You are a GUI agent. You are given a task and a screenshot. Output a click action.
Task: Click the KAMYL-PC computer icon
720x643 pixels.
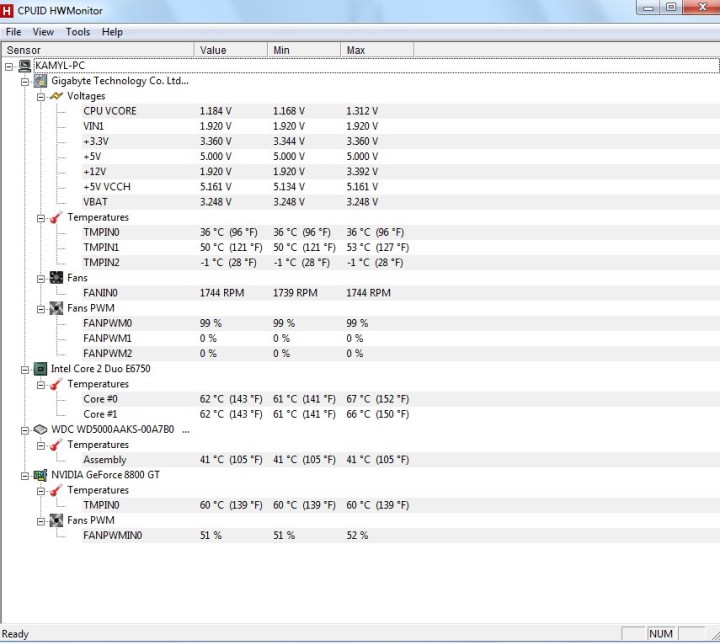pyautogui.click(x=24, y=66)
